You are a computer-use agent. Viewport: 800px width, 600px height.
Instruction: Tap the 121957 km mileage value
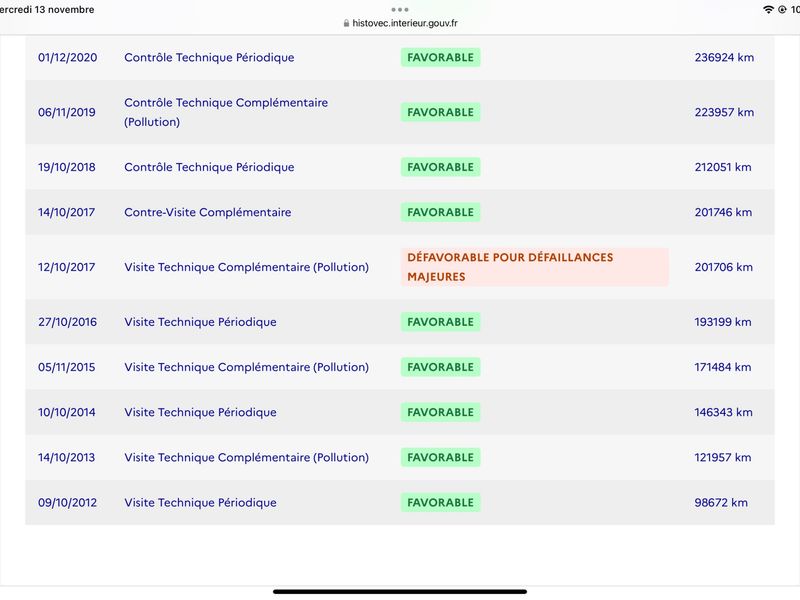(x=722, y=457)
